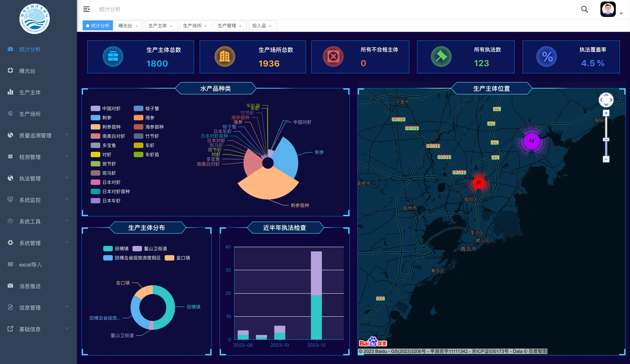Click the user avatar picture

[608, 9]
